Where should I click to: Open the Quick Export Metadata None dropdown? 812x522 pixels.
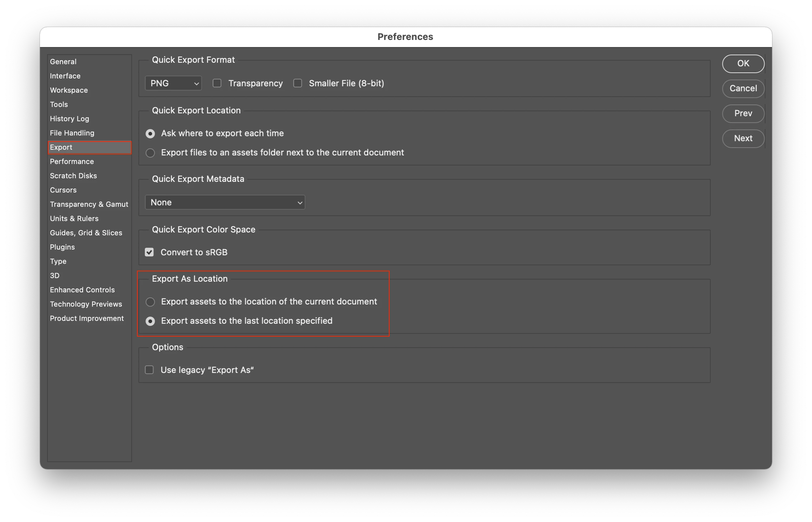pyautogui.click(x=225, y=203)
